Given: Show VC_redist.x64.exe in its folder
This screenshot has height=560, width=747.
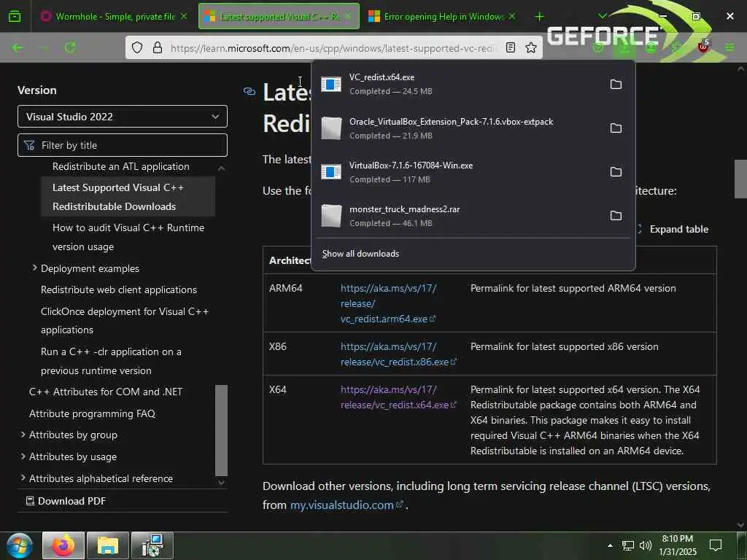Looking at the screenshot, I should 616,85.
